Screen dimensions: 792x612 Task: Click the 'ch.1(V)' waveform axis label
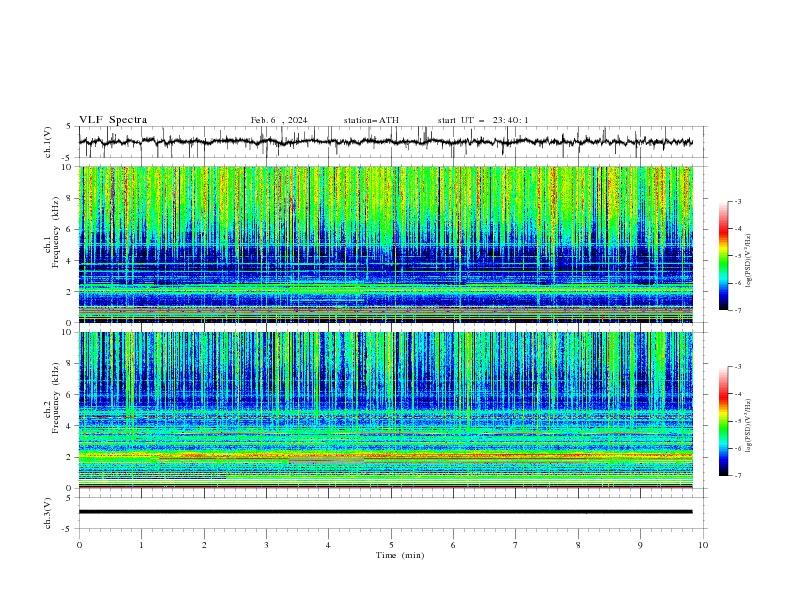point(48,142)
